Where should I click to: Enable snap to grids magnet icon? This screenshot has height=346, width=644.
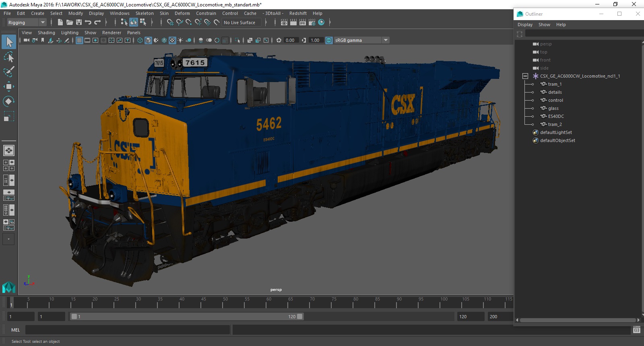170,23
